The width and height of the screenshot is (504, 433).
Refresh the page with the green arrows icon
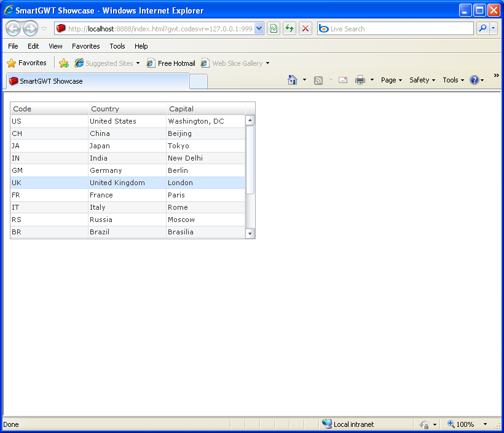(289, 29)
